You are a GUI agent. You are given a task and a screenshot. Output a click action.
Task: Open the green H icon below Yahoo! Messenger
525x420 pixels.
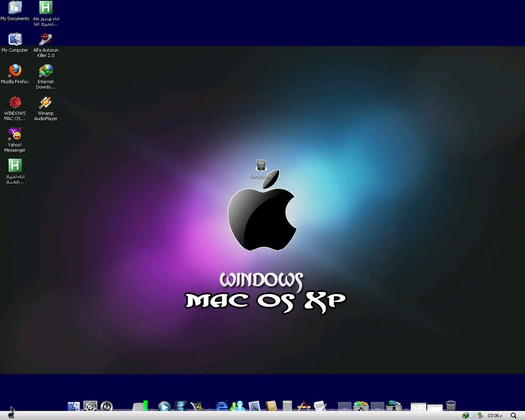(x=15, y=171)
